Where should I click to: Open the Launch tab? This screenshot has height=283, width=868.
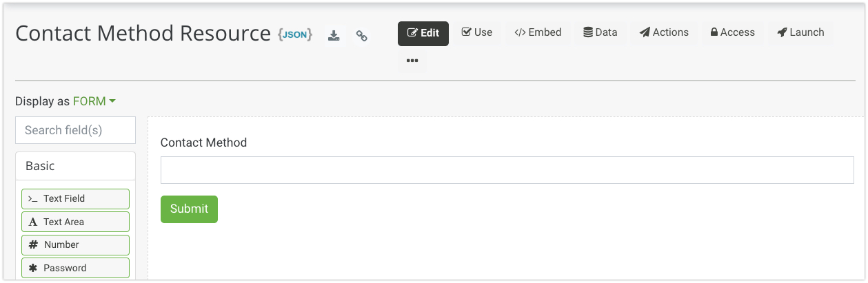coord(800,32)
